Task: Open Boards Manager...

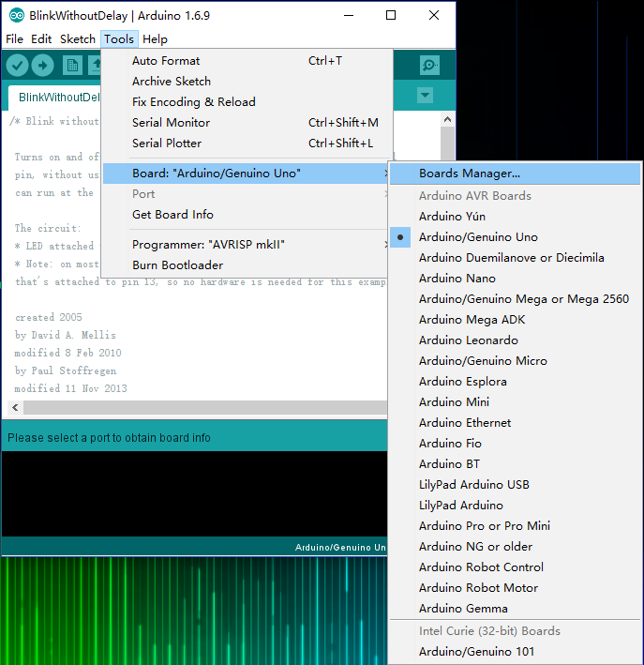Action: click(x=515, y=174)
